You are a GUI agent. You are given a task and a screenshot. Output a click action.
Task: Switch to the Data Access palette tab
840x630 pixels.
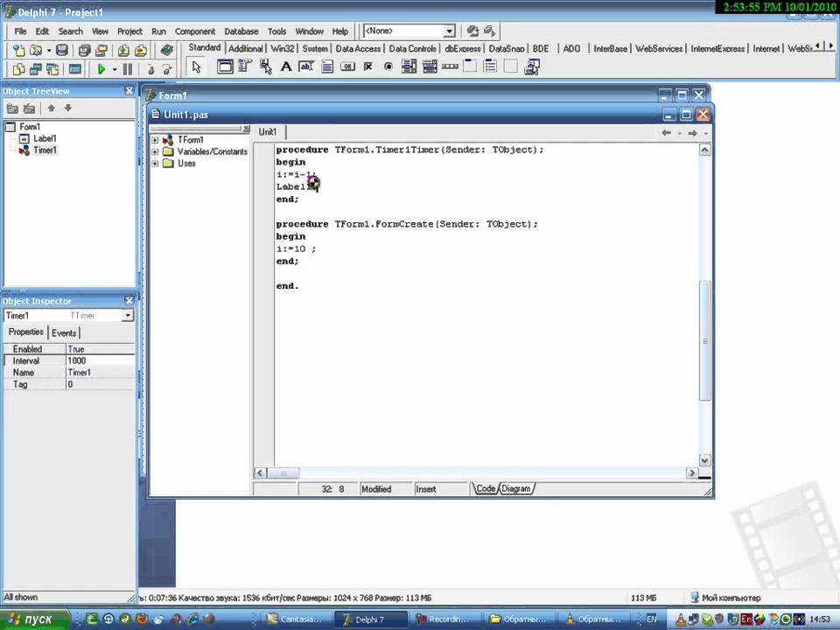click(358, 49)
